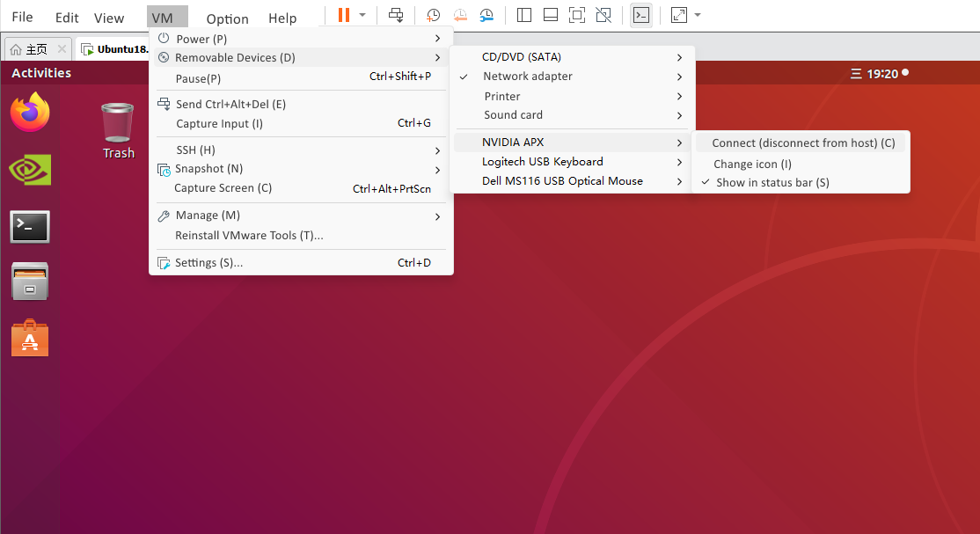Choose Reinstall VMware Tools option
Image resolution: width=980 pixels, height=534 pixels.
point(249,236)
